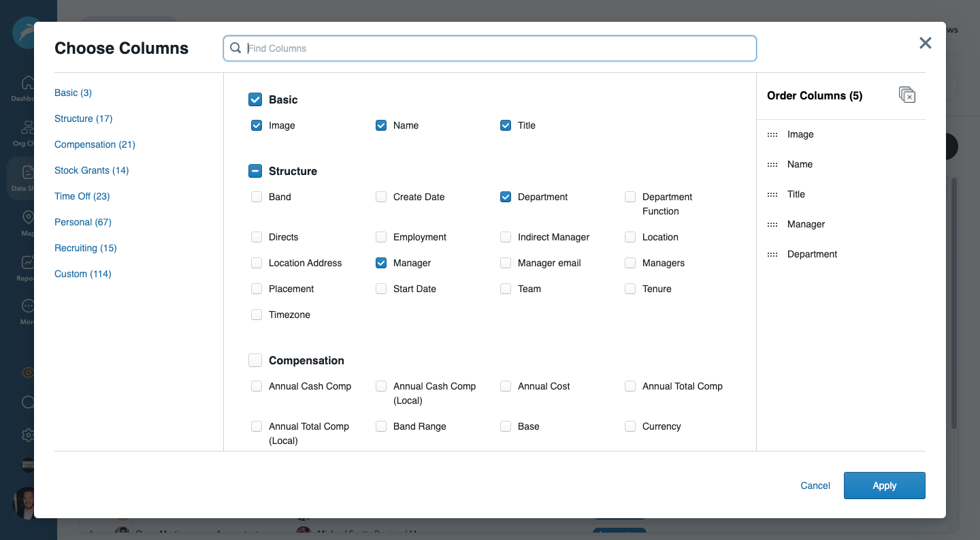Close the Choose Columns dialog

(x=925, y=44)
